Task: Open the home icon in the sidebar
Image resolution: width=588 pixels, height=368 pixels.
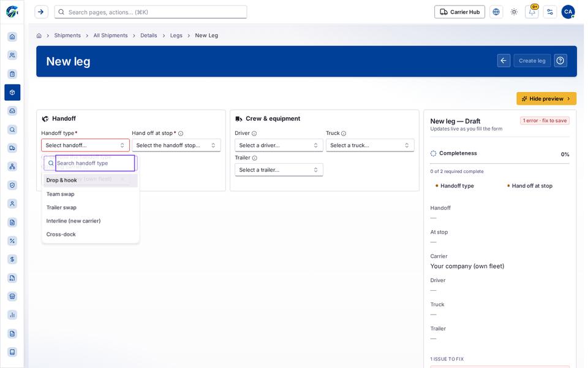Action: [12, 36]
